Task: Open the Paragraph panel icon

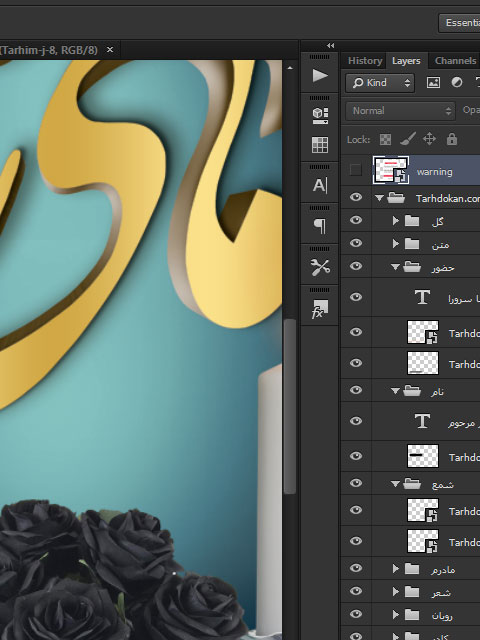Action: (320, 226)
